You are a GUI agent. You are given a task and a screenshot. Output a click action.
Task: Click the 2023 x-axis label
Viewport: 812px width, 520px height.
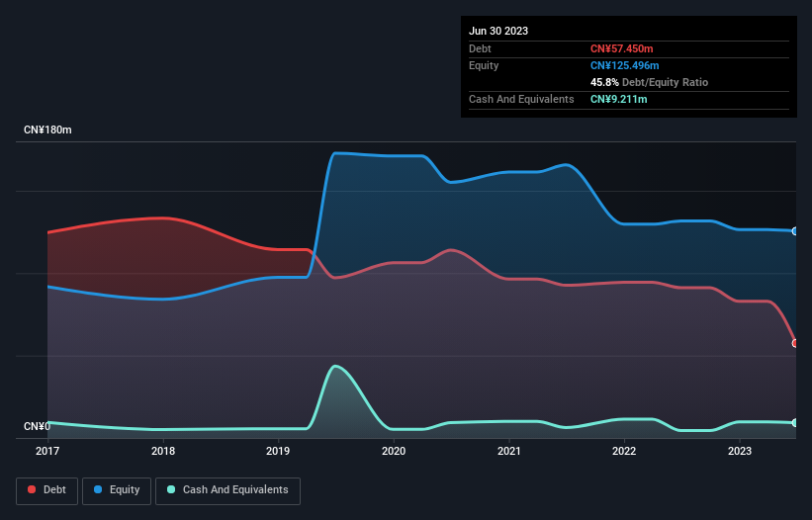click(x=740, y=451)
